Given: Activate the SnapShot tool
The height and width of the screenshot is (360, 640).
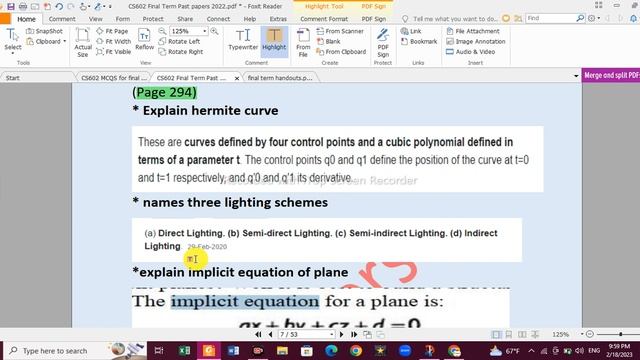Looking at the screenshot, I should coord(44,31).
